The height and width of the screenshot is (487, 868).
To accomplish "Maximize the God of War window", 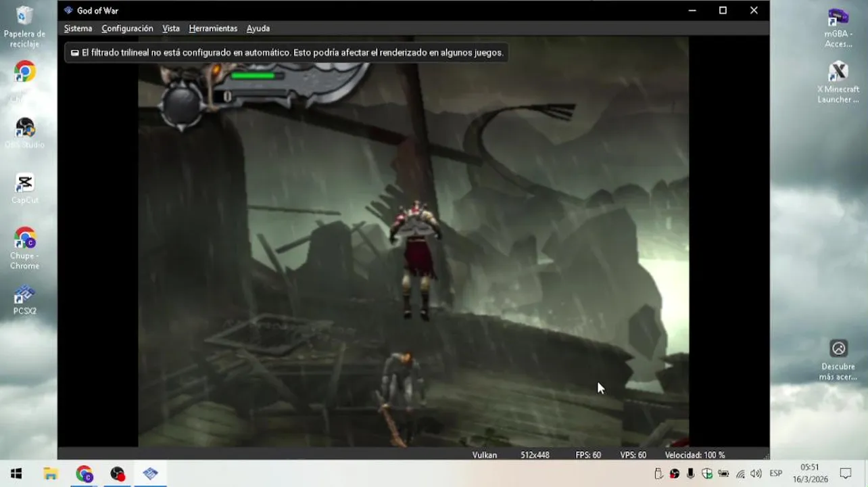I will pos(723,11).
